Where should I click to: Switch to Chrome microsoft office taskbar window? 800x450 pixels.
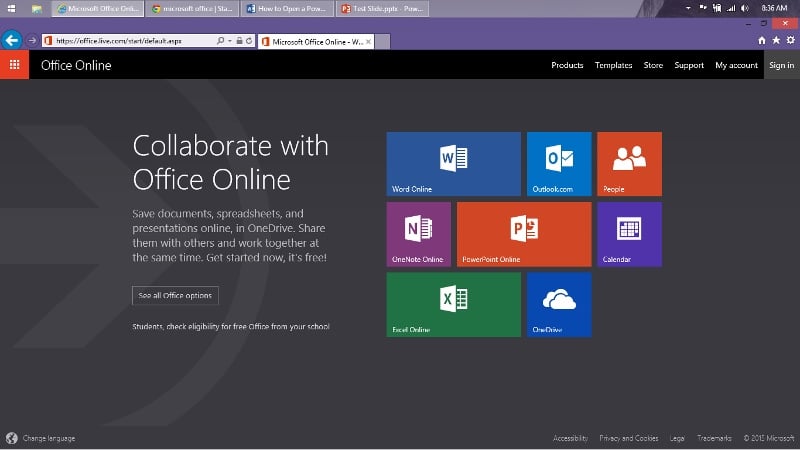pos(192,9)
